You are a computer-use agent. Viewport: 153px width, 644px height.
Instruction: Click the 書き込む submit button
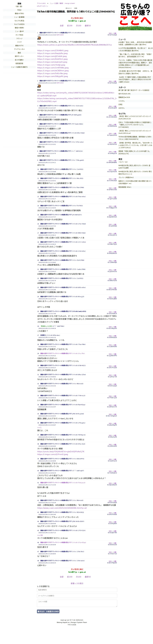(x=41, y=611)
